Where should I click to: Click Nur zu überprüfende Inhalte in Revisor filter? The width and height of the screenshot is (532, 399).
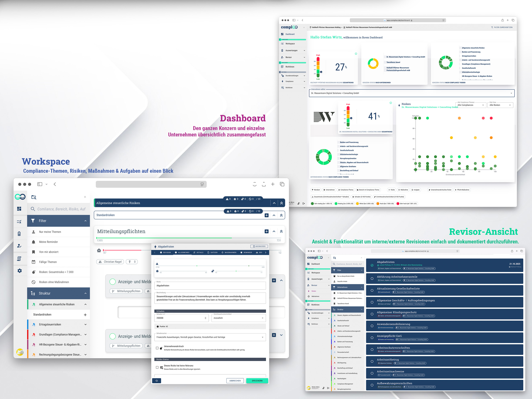[x=348, y=276]
